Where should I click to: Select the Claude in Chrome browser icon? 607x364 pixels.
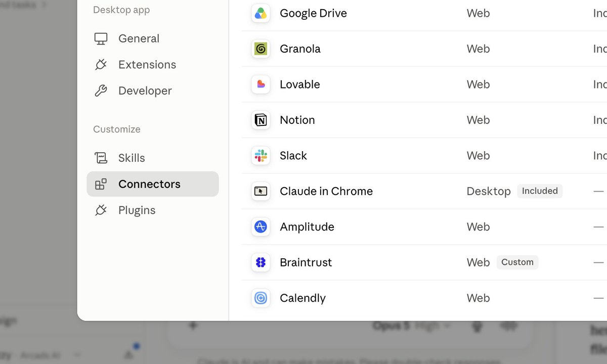(261, 191)
